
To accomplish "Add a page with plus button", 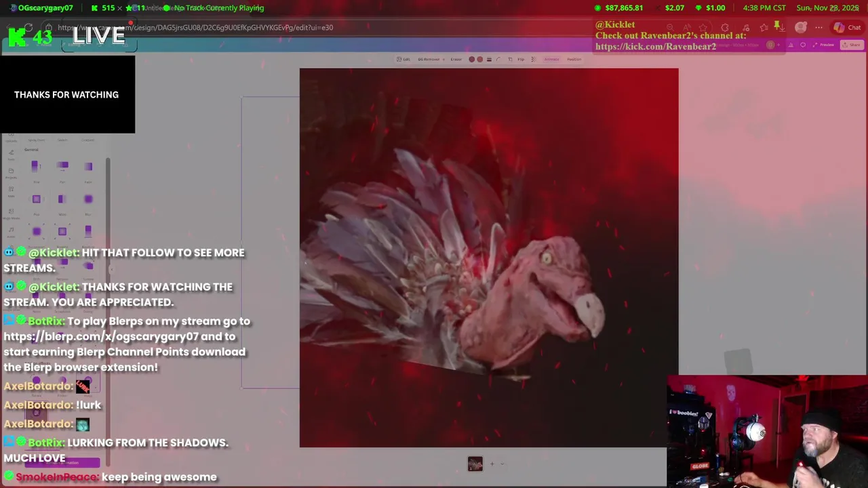I will click(492, 464).
